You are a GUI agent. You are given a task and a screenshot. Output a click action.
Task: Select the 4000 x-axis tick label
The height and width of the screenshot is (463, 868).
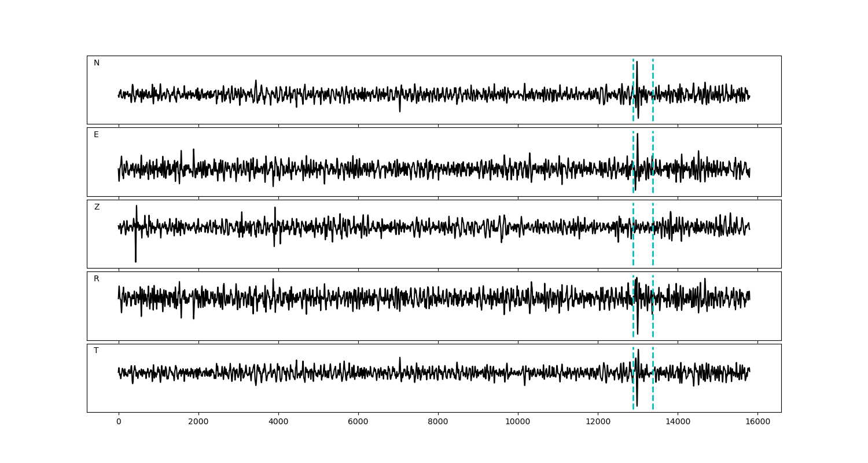click(x=278, y=422)
